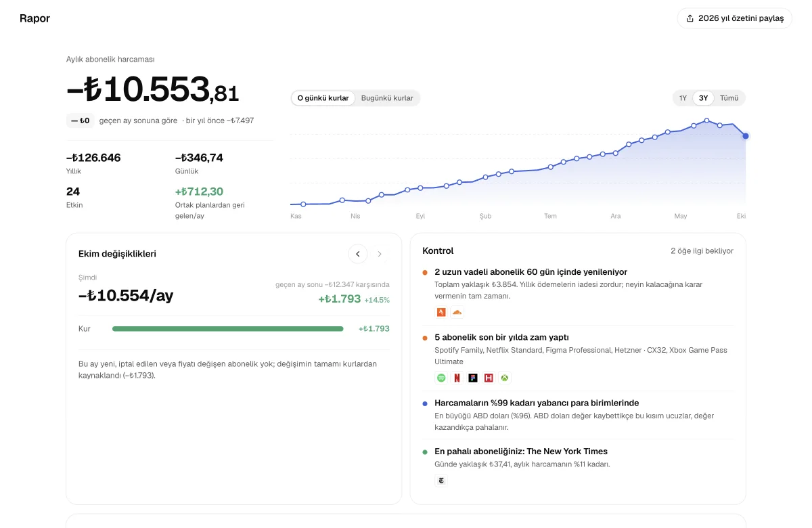The image size is (812, 528).
Task: Click the Rapor page title
Action: tap(35, 18)
